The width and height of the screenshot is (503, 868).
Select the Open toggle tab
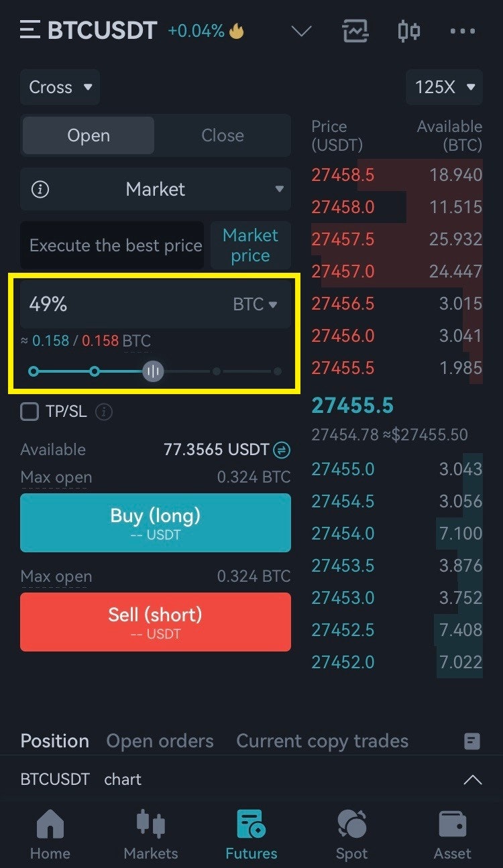[x=89, y=135]
